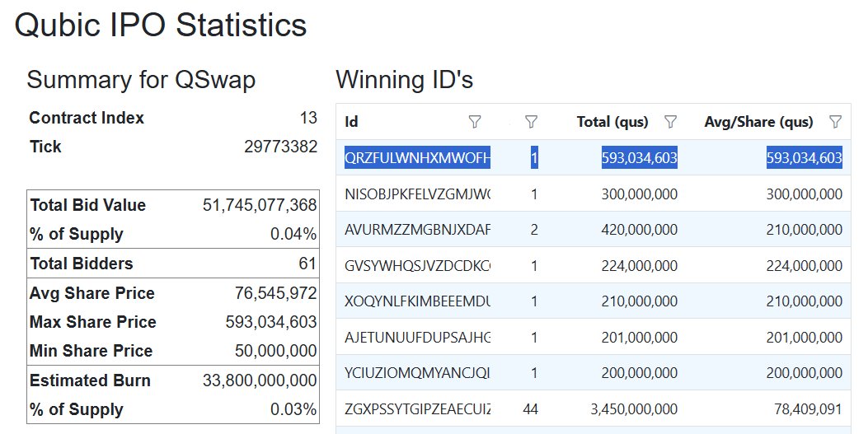This screenshot has width=868, height=434.
Task: Select the ZGXPSSYTGIPZEAECUIZ id cell
Action: coord(417,409)
